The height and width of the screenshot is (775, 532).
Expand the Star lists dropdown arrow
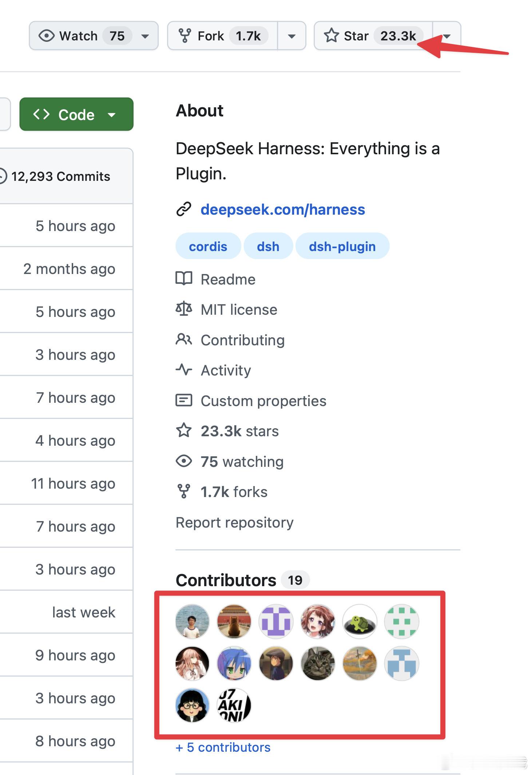[x=447, y=36]
